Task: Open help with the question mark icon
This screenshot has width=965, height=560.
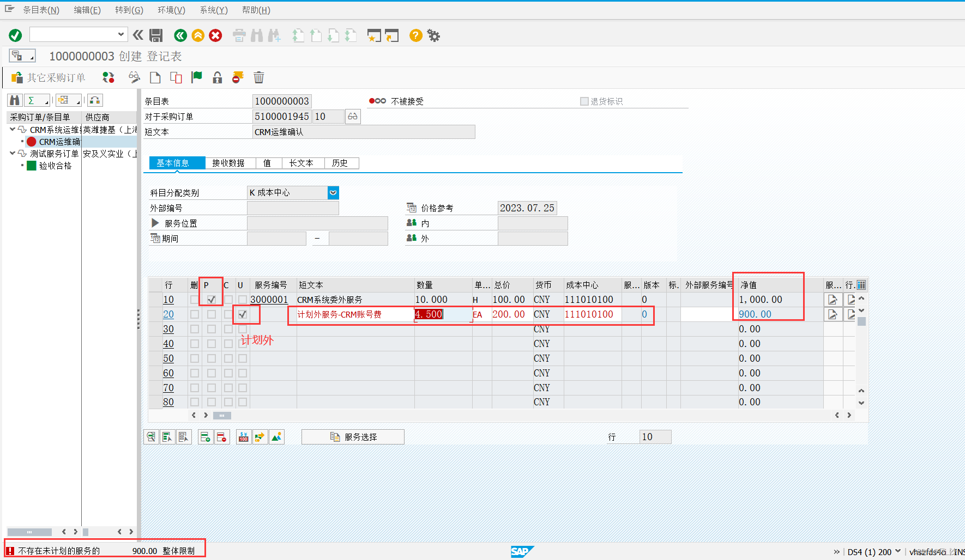Action: pos(415,35)
